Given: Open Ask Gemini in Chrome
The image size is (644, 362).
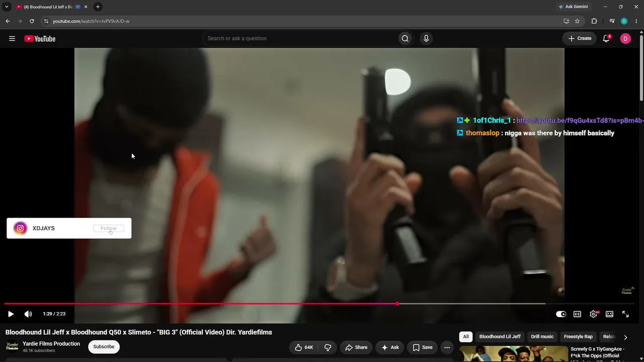Looking at the screenshot, I should point(574,7).
